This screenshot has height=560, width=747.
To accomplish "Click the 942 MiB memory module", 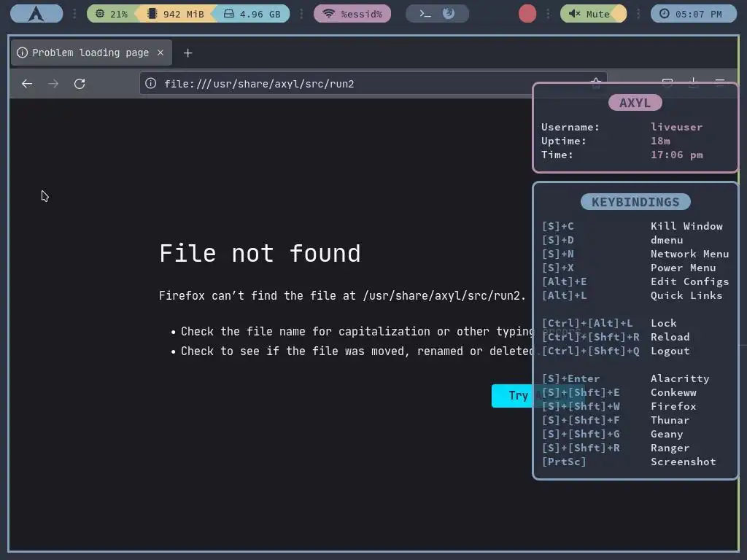I will pos(176,14).
